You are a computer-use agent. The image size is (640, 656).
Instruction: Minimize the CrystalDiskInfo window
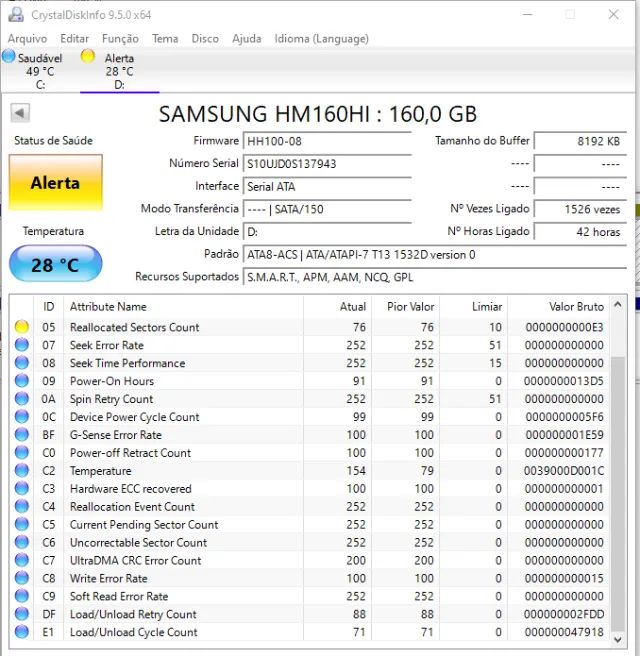(x=528, y=14)
